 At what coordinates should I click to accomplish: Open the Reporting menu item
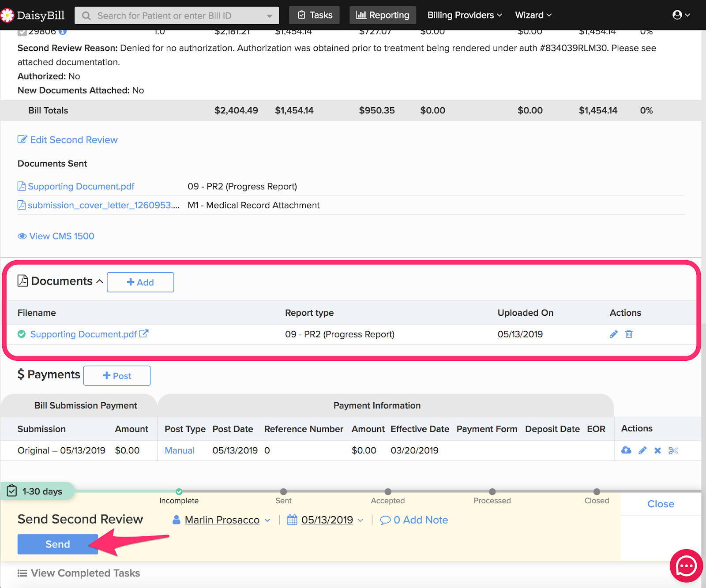click(x=383, y=15)
